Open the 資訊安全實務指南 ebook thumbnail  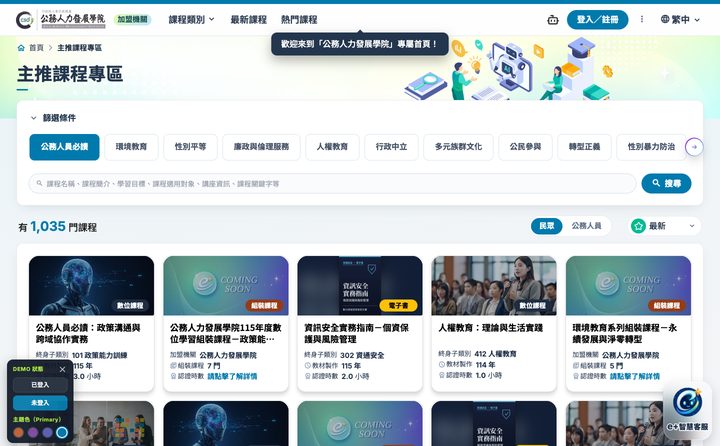(360, 286)
